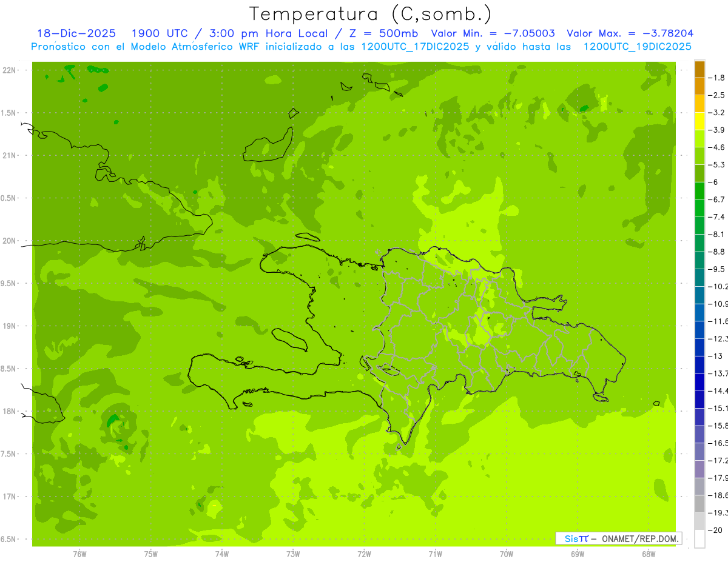Click the "-13" colorbar tick label

pyautogui.click(x=715, y=356)
